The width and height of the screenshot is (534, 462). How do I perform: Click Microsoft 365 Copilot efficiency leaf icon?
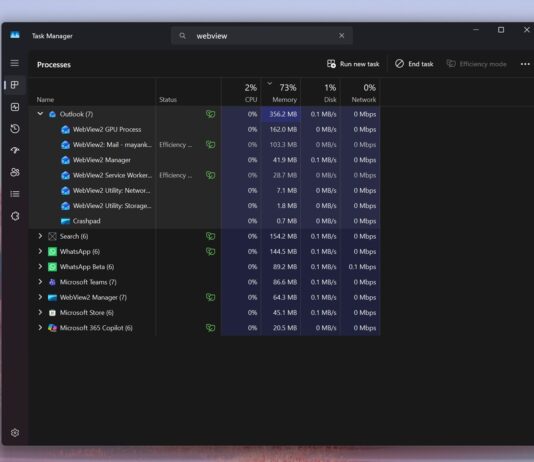(x=210, y=328)
